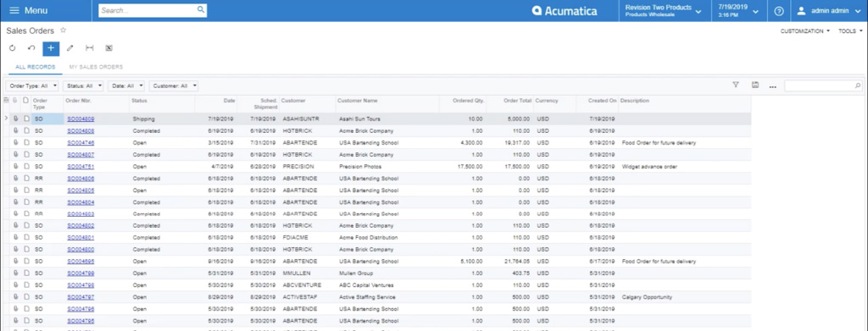Viewport: 868px width, 331px height.
Task: Open the Tools dropdown menu
Action: pos(850,31)
